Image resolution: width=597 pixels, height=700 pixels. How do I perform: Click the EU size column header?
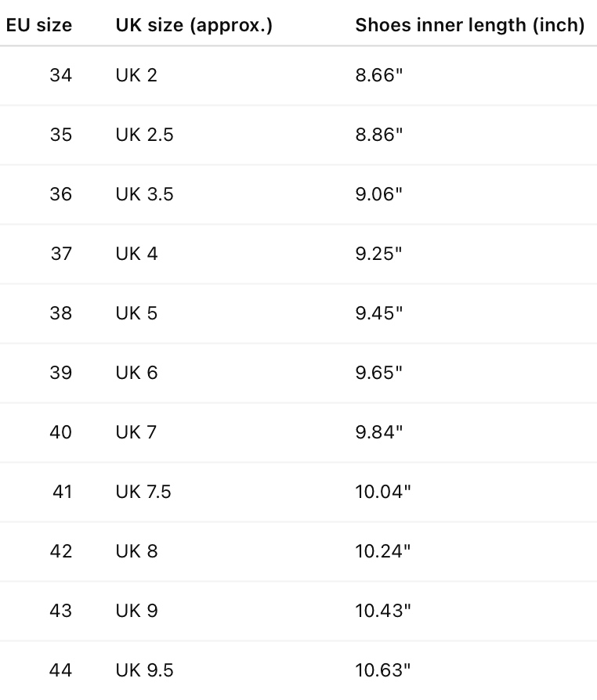click(38, 25)
